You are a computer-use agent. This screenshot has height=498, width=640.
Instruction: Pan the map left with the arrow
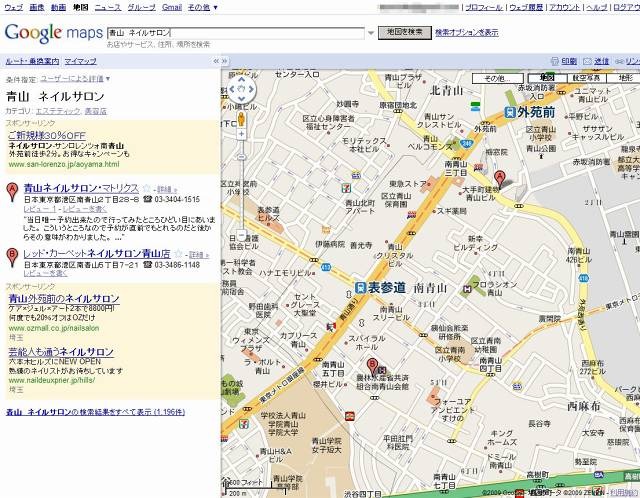(232, 89)
